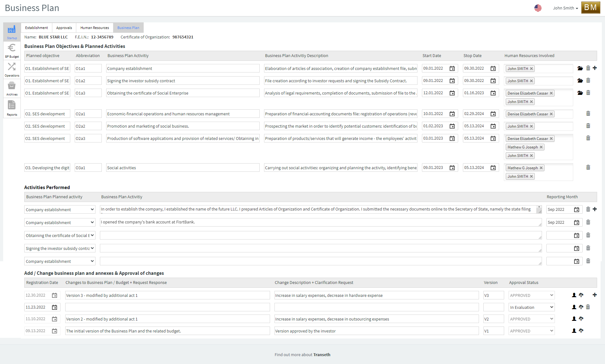
Task: Open the John Smith user menu
Action: click(565, 8)
